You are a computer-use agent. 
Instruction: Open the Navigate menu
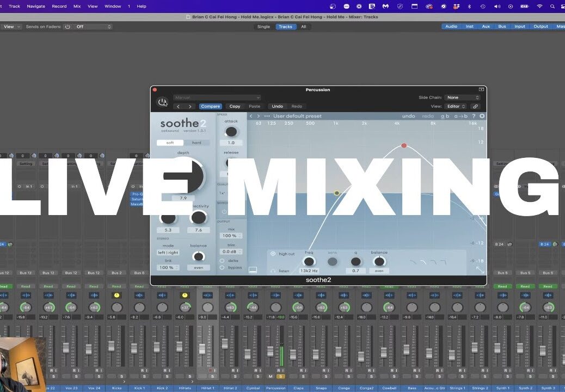click(x=36, y=6)
